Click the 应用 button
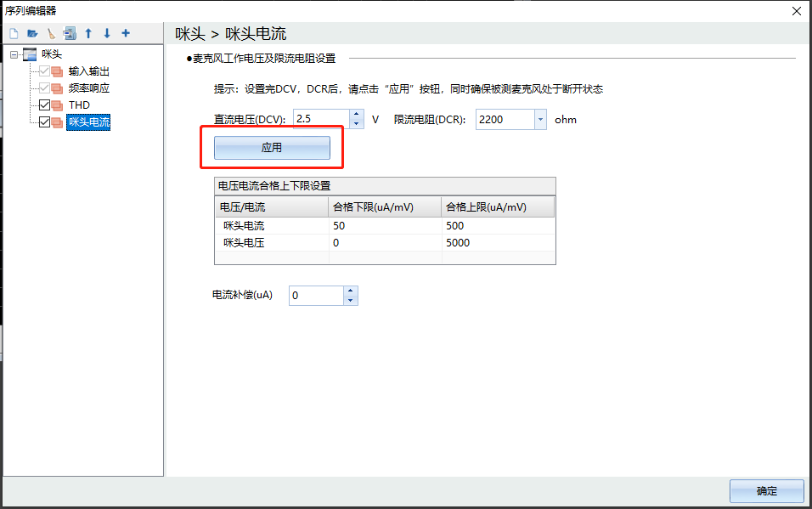 [x=271, y=148]
